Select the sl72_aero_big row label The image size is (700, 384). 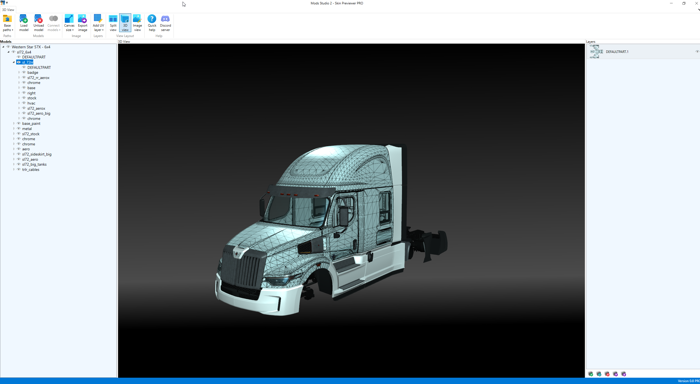click(39, 113)
